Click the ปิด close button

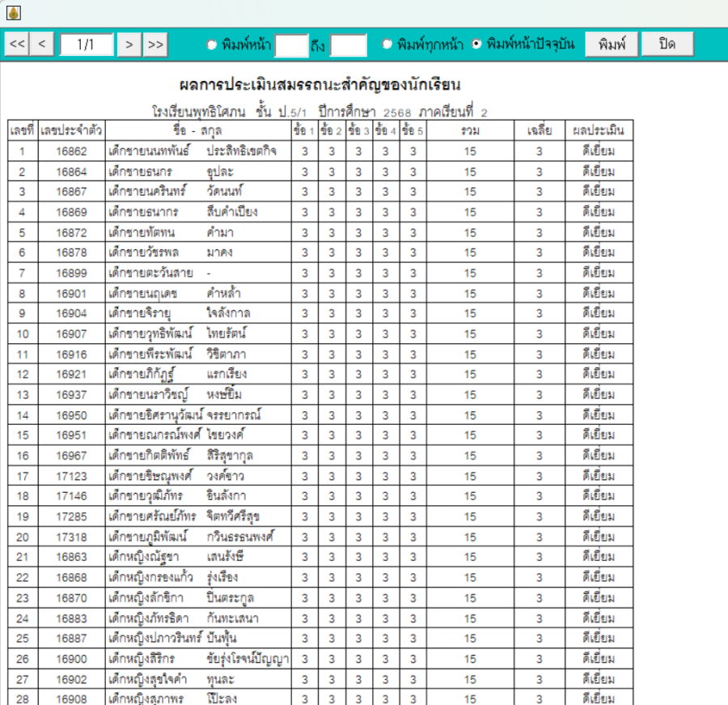pos(667,45)
